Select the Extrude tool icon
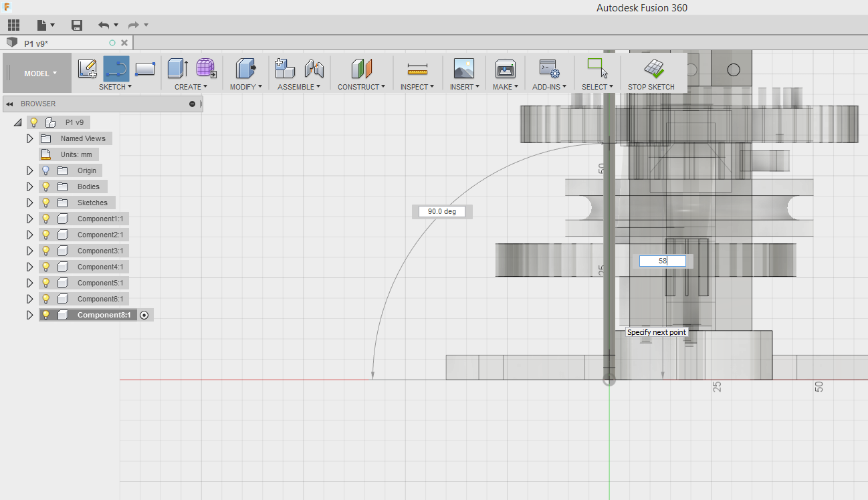868x500 pixels. click(x=177, y=68)
